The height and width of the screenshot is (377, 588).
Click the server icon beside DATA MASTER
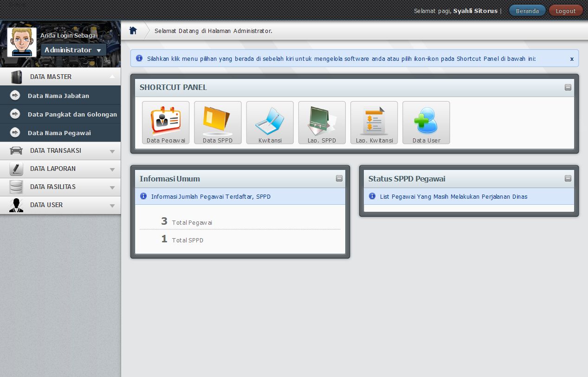click(16, 77)
